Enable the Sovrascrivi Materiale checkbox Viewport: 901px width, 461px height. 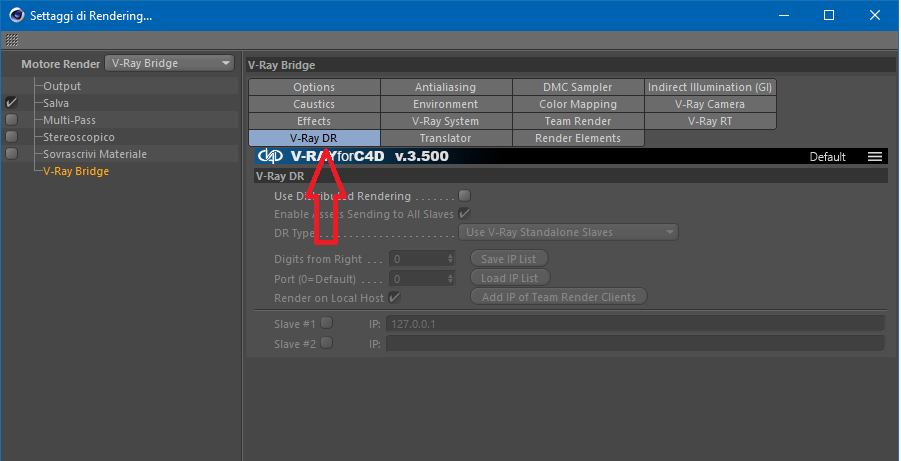click(11, 154)
